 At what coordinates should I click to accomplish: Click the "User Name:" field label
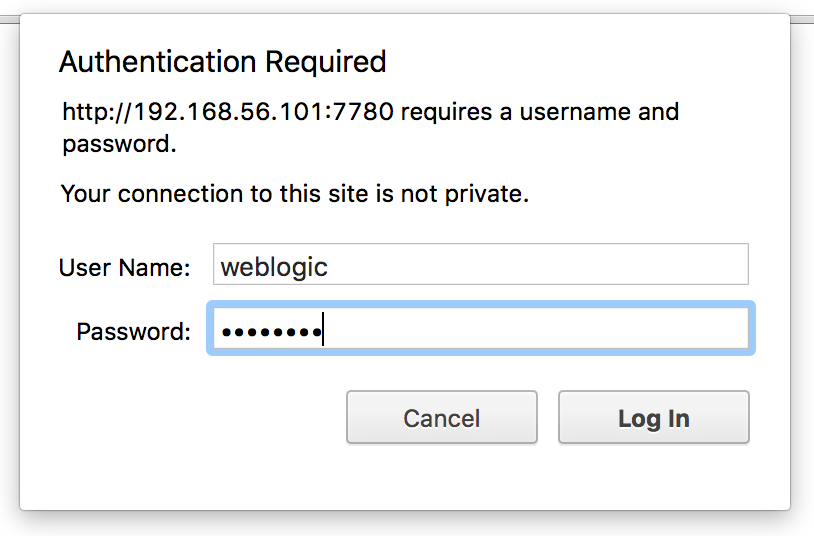(x=124, y=268)
